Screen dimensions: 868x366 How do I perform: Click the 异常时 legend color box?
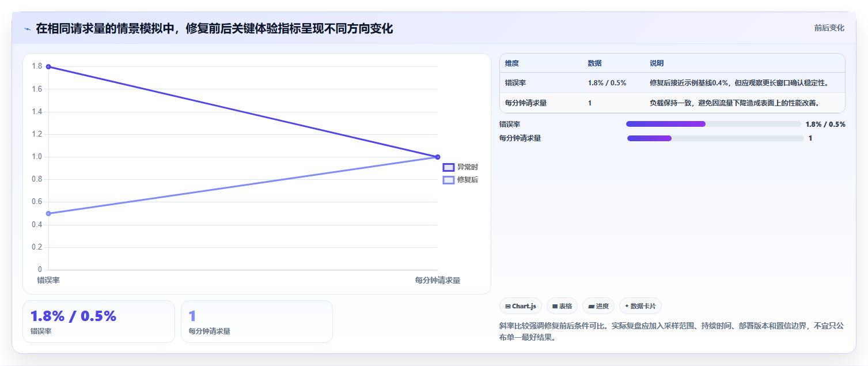pos(449,167)
